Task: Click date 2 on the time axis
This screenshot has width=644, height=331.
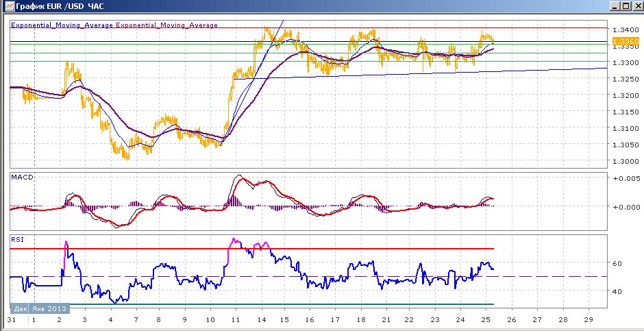Action: click(x=60, y=320)
